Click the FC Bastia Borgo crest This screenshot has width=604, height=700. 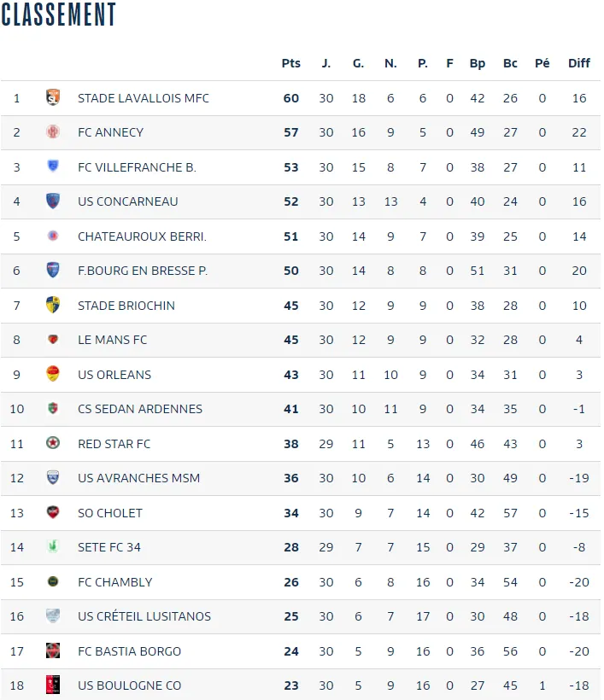[52, 650]
